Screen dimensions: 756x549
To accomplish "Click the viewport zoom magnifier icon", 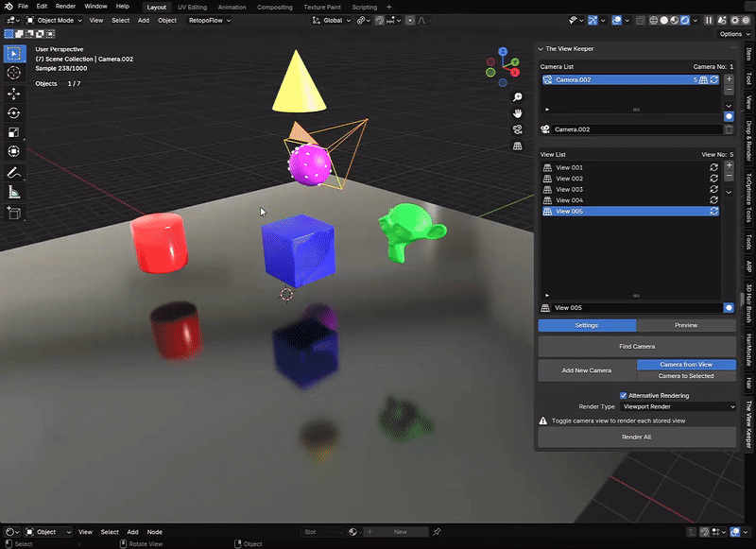I will coord(517,97).
